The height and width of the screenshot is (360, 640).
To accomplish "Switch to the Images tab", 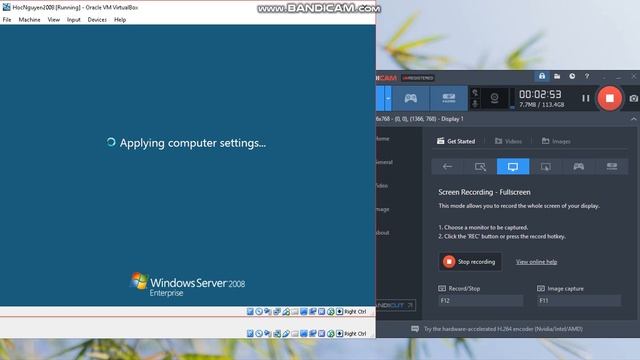I will point(556,141).
